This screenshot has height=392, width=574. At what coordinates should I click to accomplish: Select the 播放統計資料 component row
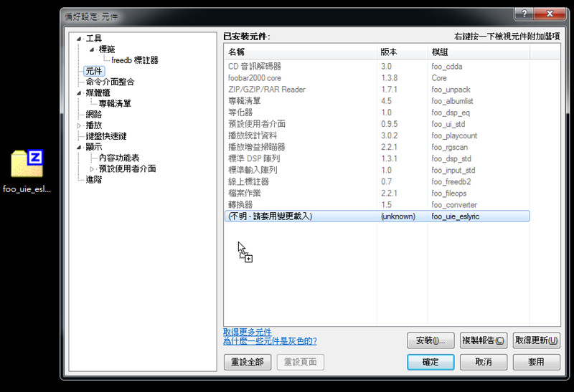pos(377,135)
